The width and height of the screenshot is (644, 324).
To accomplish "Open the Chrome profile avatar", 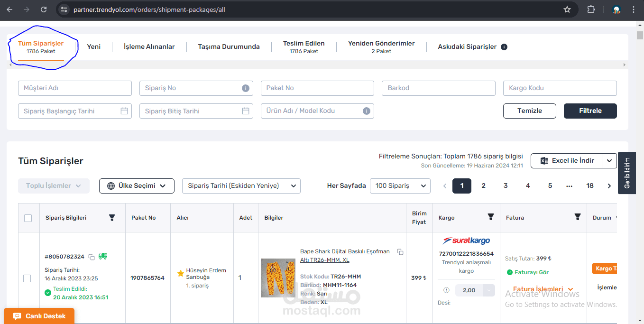I will [616, 9].
